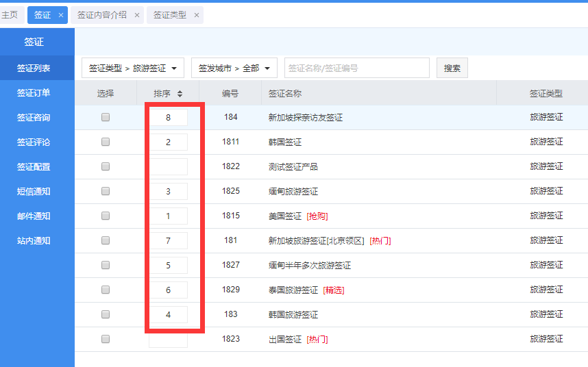Tick the checkbox for 新加坡探亲访友签证

point(106,117)
